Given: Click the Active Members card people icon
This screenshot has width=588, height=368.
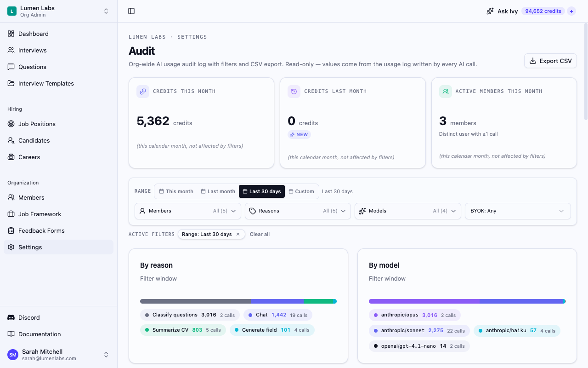Looking at the screenshot, I should coord(446,92).
